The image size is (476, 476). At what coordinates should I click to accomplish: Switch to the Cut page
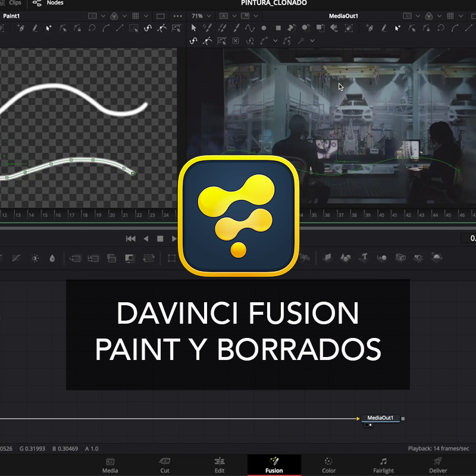165,465
